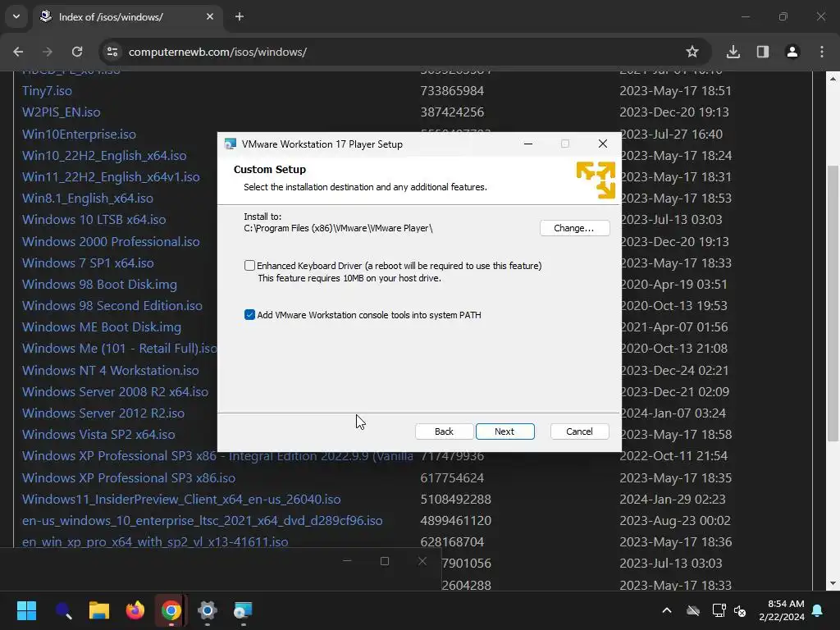The width and height of the screenshot is (840, 630).
Task: Open the Windows Start menu
Action: click(26, 610)
